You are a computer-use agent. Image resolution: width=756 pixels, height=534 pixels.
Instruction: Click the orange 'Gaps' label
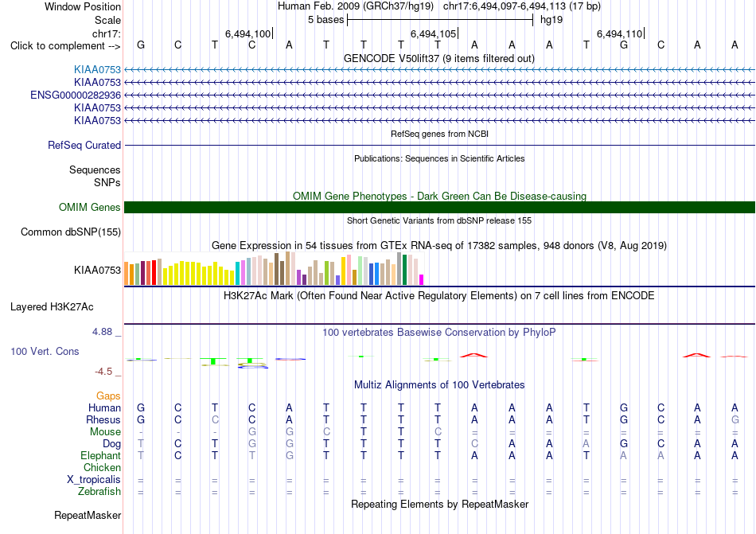[x=108, y=396]
